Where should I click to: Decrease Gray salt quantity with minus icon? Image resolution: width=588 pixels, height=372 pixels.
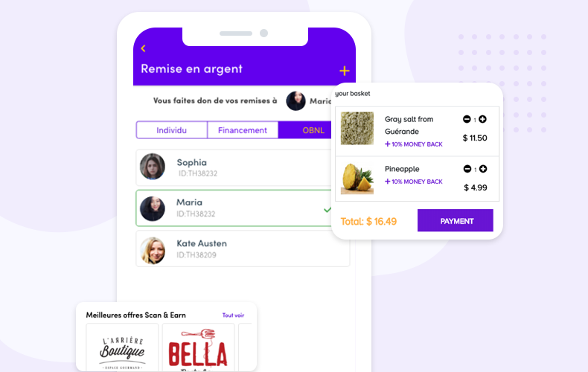coord(467,119)
